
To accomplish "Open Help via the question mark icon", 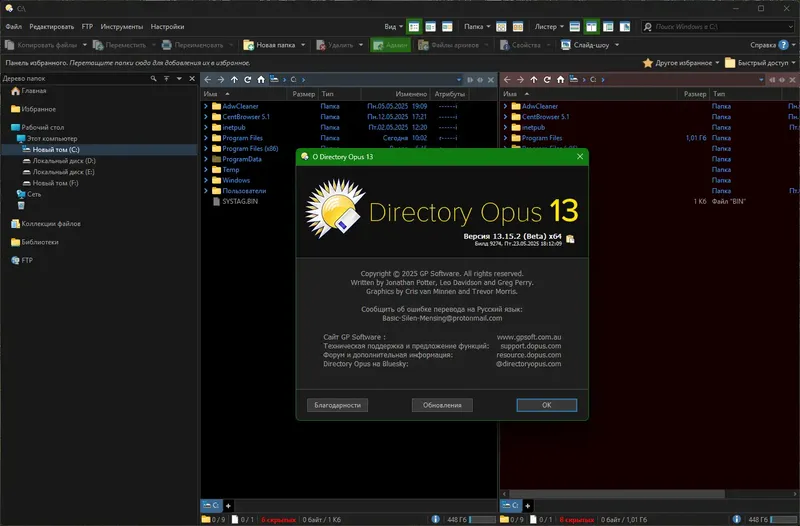I will point(784,45).
